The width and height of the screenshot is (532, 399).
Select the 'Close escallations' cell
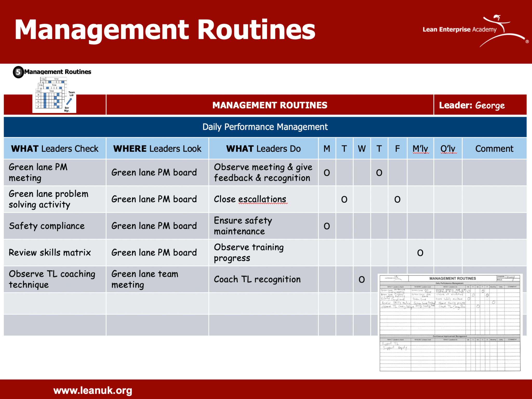point(264,199)
